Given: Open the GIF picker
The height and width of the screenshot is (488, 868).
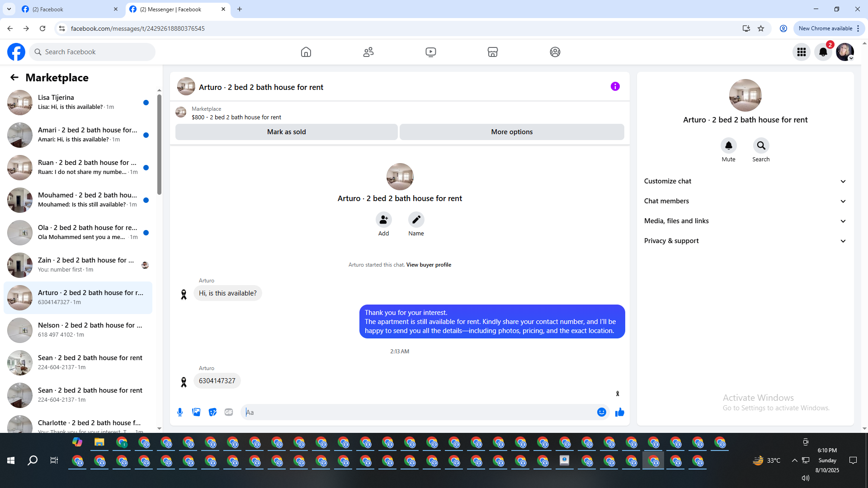Looking at the screenshot, I should (x=229, y=412).
